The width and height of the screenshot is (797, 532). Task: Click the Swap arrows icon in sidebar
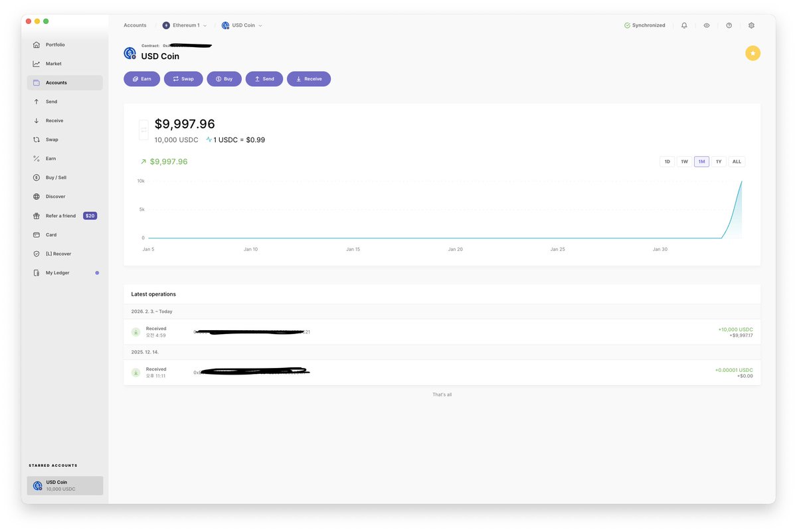pos(37,139)
